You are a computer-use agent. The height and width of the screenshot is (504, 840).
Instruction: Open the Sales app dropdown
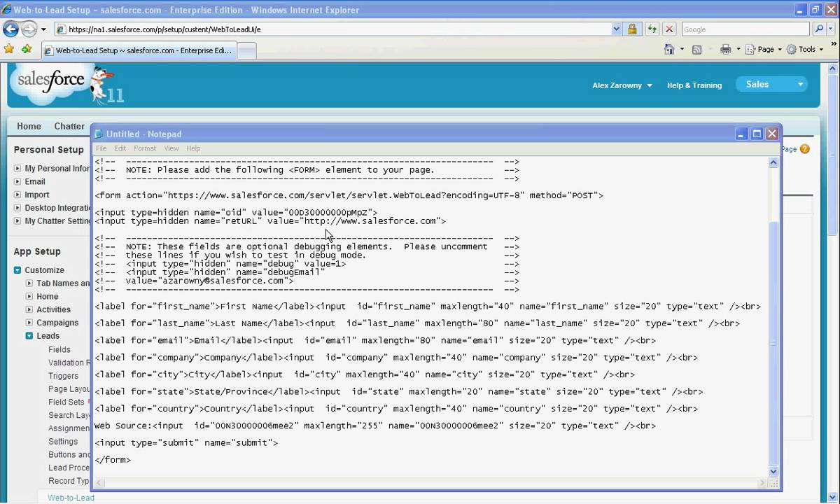coord(771,84)
